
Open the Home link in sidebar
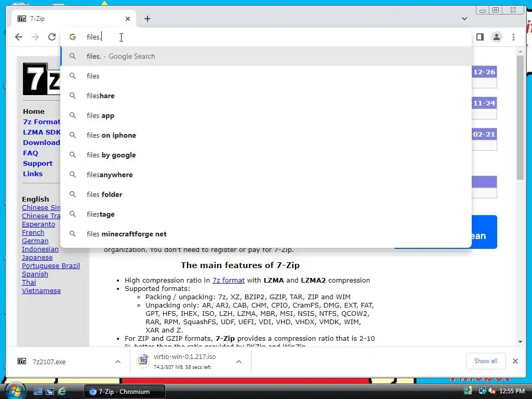point(34,111)
